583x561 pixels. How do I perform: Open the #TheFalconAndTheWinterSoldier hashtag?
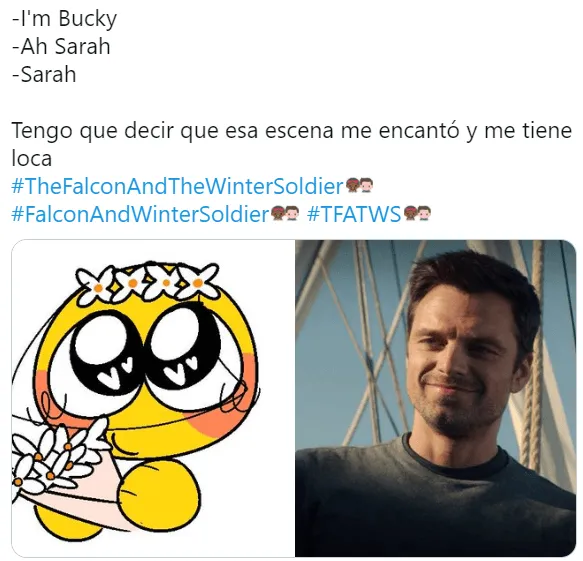click(x=177, y=186)
